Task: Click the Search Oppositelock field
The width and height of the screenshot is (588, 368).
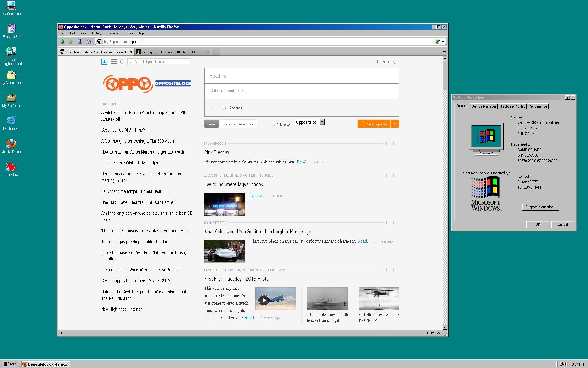Action: pyautogui.click(x=159, y=62)
